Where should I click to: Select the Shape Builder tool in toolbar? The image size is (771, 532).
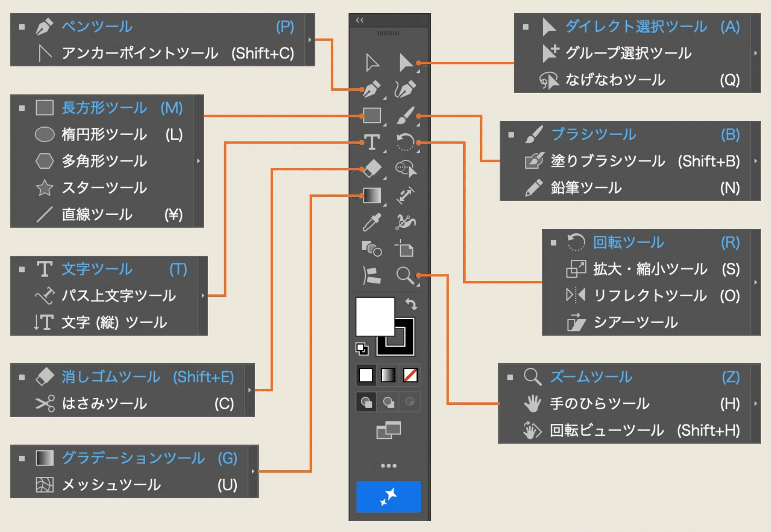tap(406, 169)
